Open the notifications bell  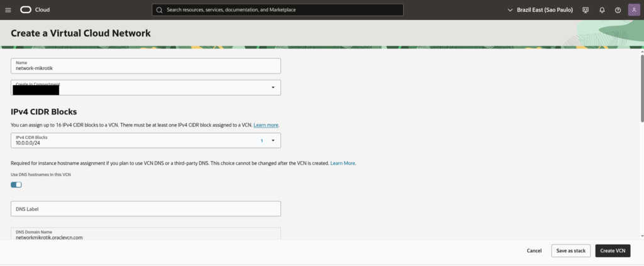click(602, 10)
